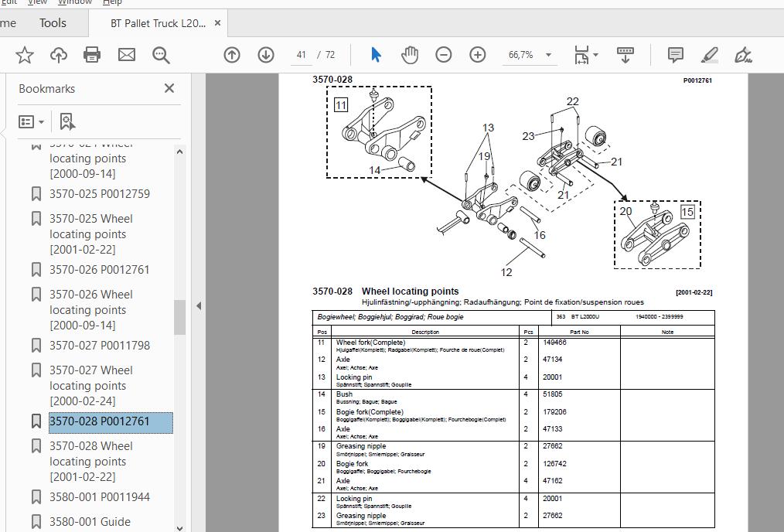Activate the hand pan tool
The height and width of the screenshot is (532, 784).
410,54
